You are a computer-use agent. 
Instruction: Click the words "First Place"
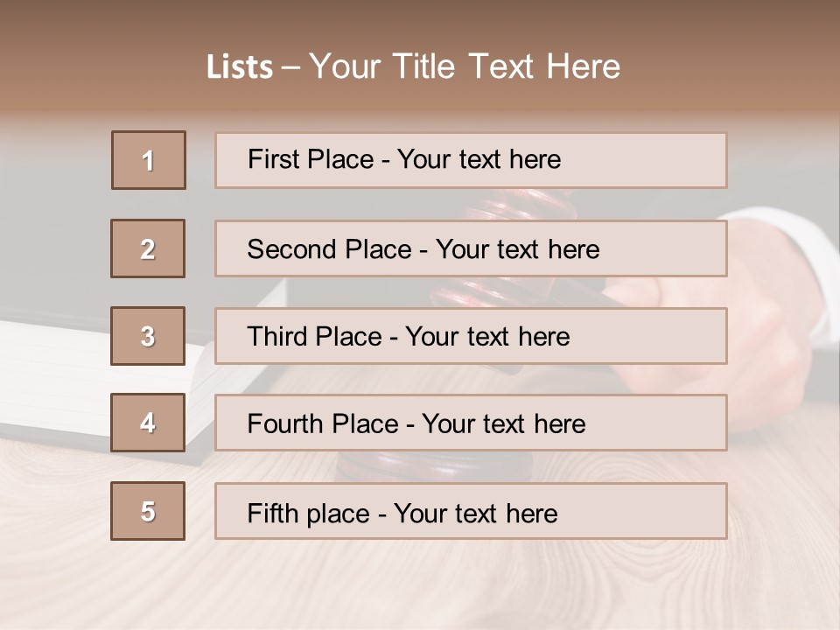311,159
